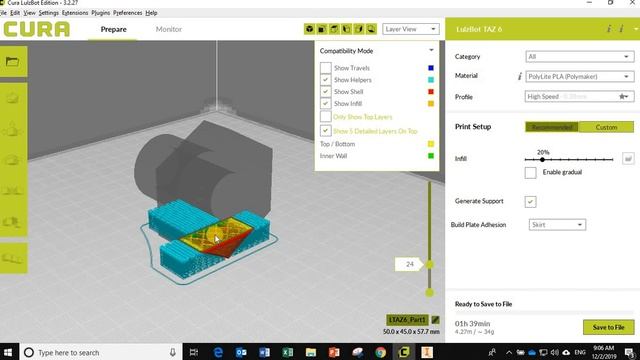Open Microsoft Edge from the taskbar
Screen dimensions: 640x360
point(218,352)
